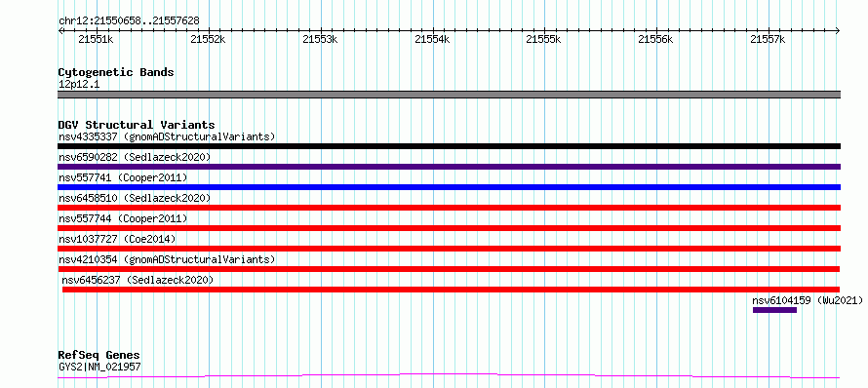Click the 12p12.1 band label
This screenshot has height=388, width=868.
tap(79, 85)
